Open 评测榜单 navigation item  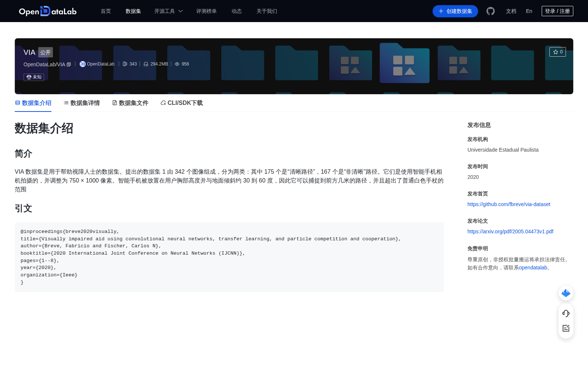click(207, 11)
